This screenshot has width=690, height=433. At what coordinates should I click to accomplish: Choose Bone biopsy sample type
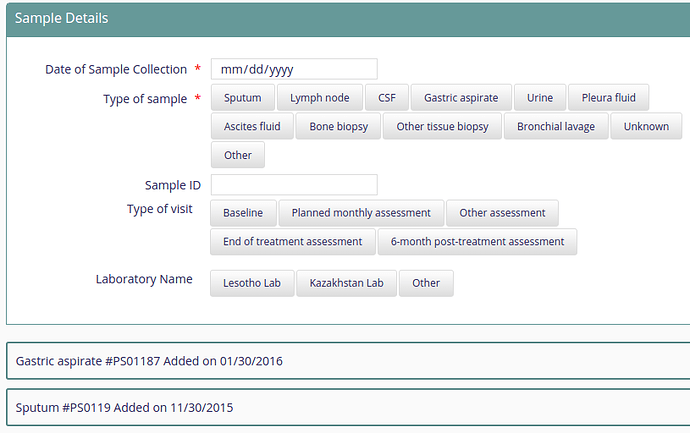(x=338, y=126)
